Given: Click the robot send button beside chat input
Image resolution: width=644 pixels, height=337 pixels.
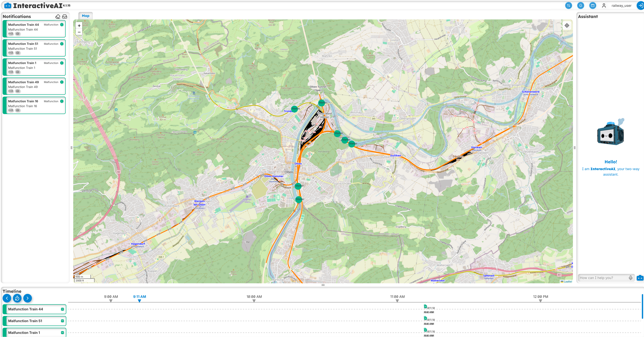Looking at the screenshot, I should click(640, 278).
